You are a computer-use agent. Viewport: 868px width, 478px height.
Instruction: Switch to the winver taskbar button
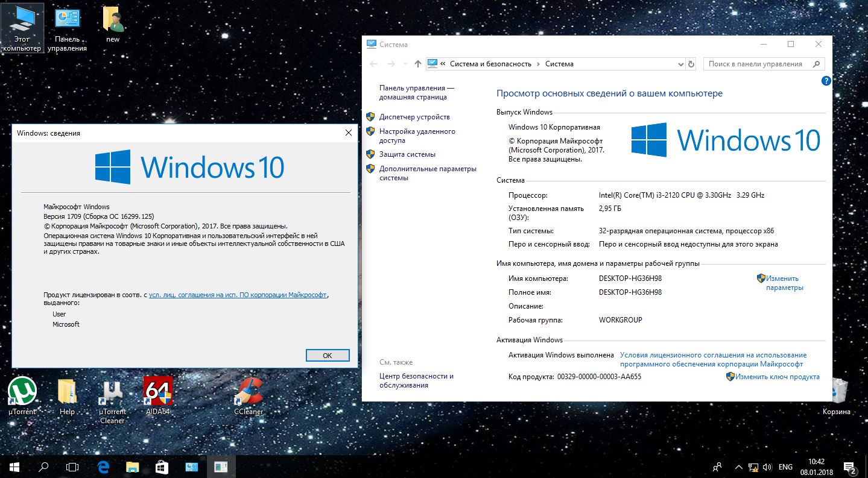(221, 467)
